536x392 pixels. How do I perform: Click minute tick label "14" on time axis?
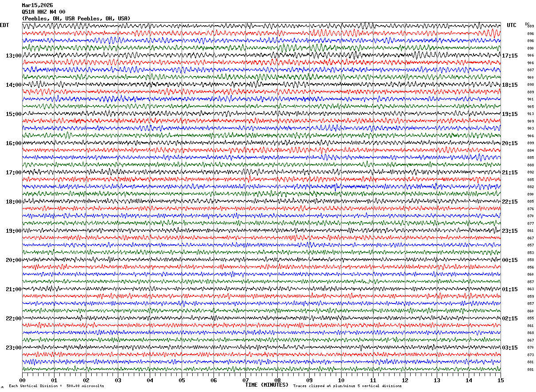(x=469, y=380)
